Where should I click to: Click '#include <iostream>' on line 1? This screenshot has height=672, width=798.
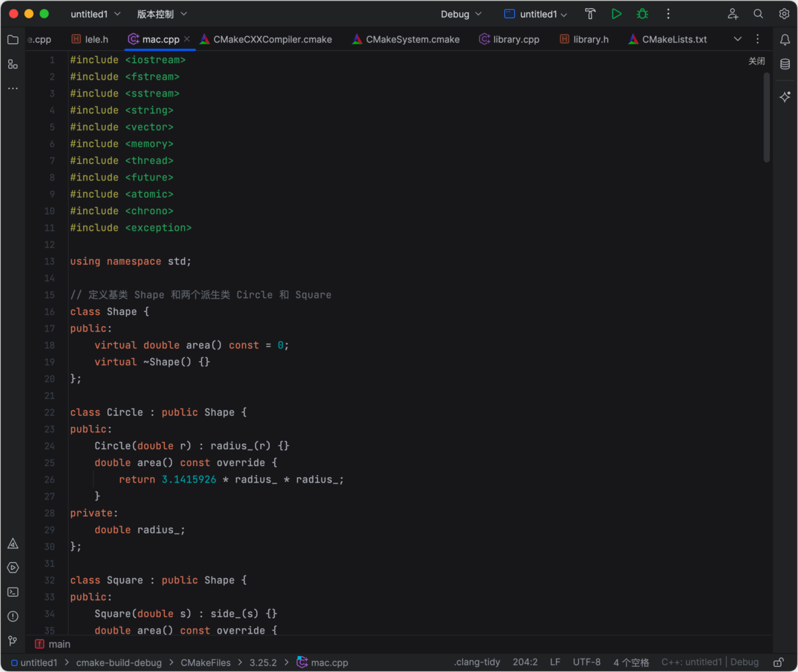point(128,60)
